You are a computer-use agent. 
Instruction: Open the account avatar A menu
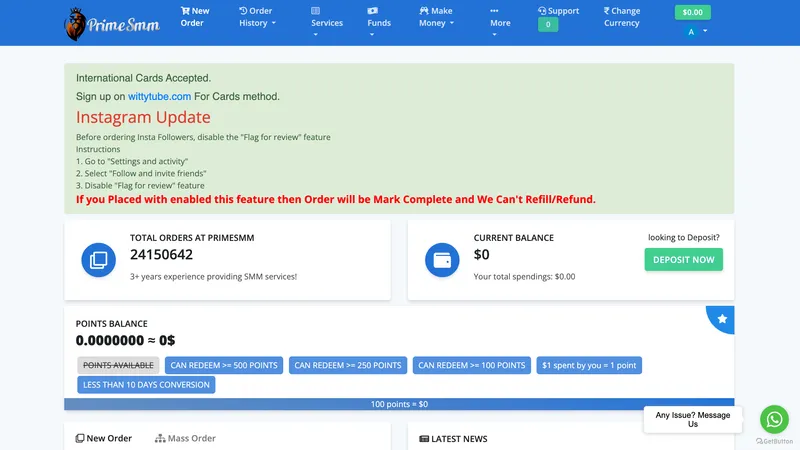[x=691, y=32]
